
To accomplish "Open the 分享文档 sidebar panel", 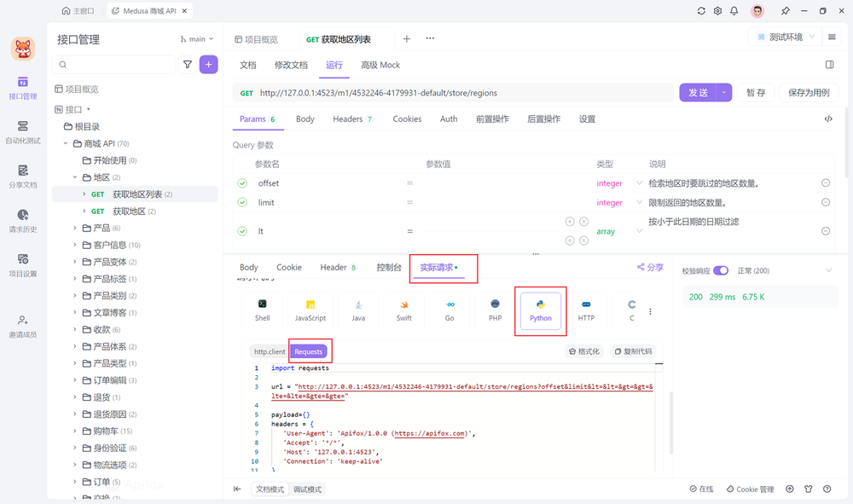I will [23, 177].
